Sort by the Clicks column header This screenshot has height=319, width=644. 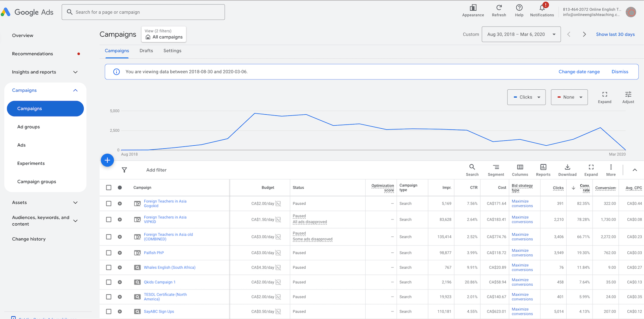pos(558,188)
